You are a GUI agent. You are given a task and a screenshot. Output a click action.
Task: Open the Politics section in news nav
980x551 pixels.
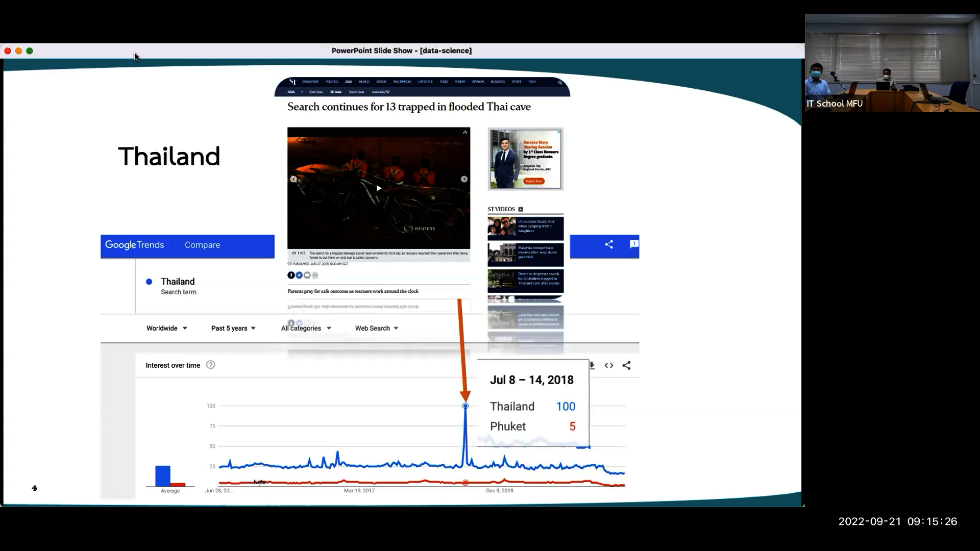coord(332,82)
